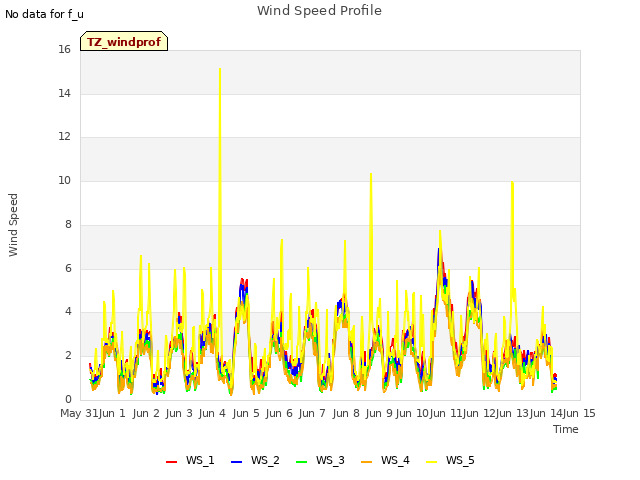Click the Jun 4 x-axis tick label
Viewport: 640px width, 480px height.
point(212,413)
